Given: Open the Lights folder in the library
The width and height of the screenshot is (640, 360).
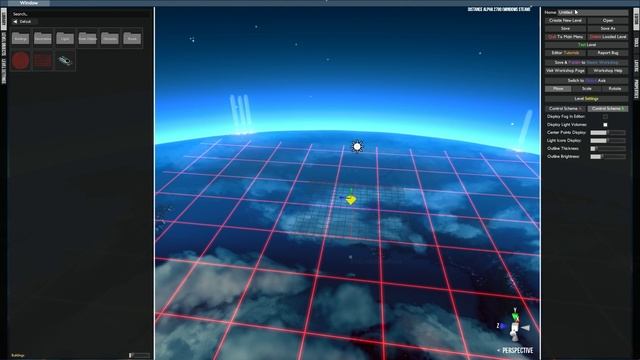Looking at the screenshot, I should point(65,38).
